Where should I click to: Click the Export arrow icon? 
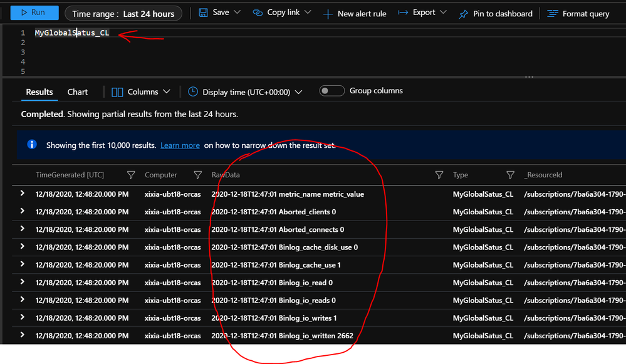coord(403,13)
